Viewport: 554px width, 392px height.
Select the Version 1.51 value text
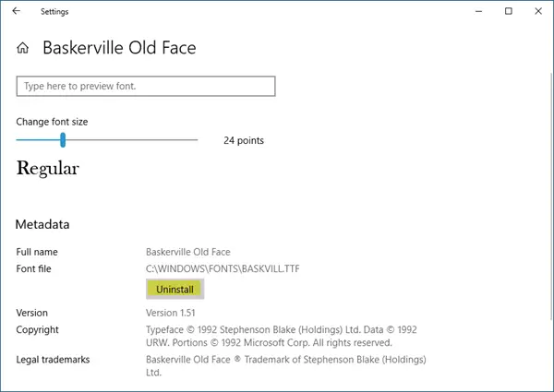171,313
